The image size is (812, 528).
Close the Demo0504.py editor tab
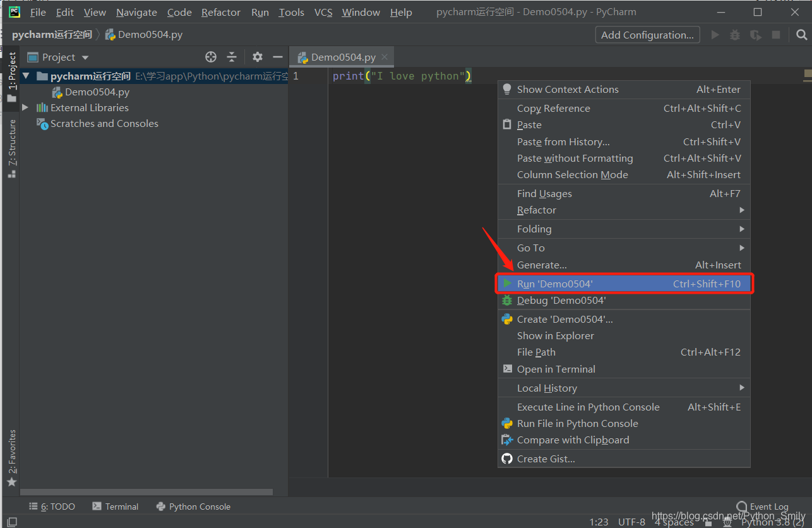point(385,57)
